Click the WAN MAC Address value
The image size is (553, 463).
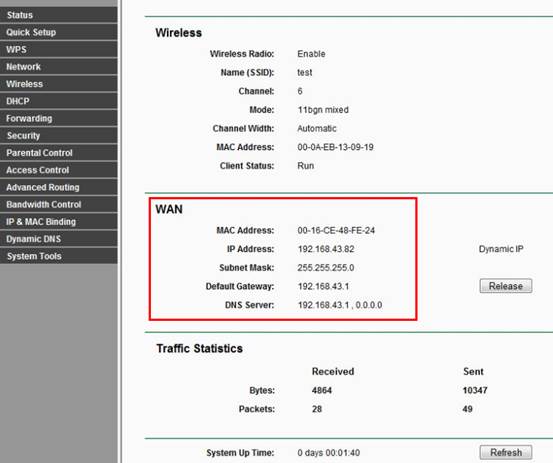(336, 230)
